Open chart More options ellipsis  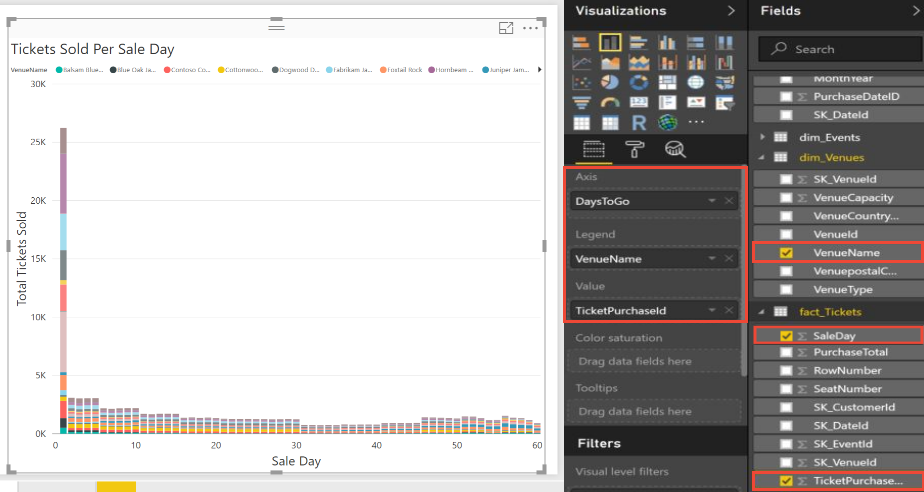pos(530,28)
